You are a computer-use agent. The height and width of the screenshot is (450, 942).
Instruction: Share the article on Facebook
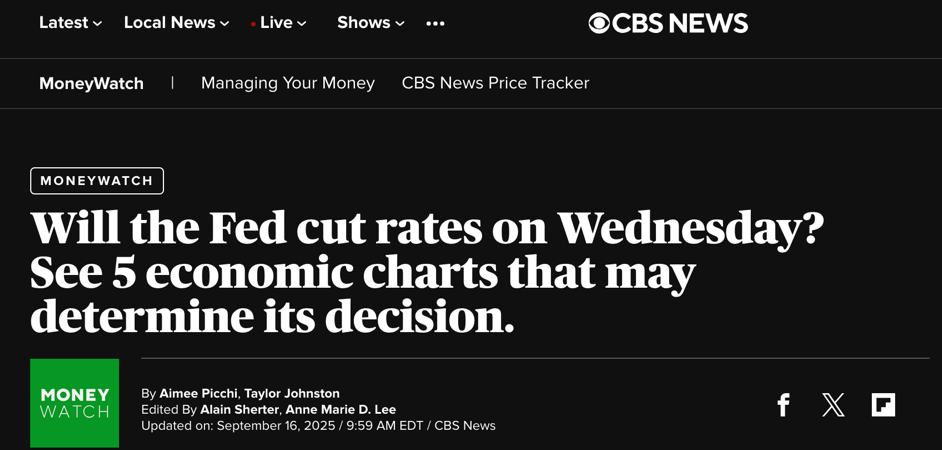783,405
